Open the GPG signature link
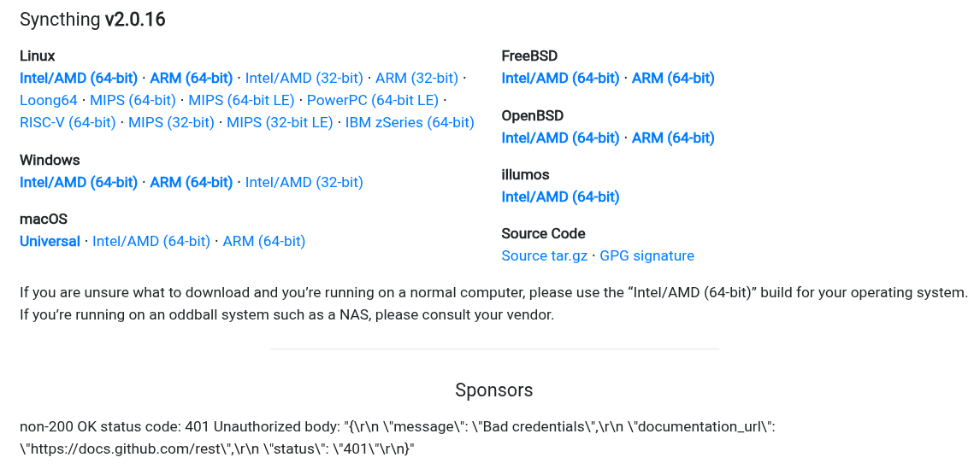This screenshot has width=980, height=475. 646,255
